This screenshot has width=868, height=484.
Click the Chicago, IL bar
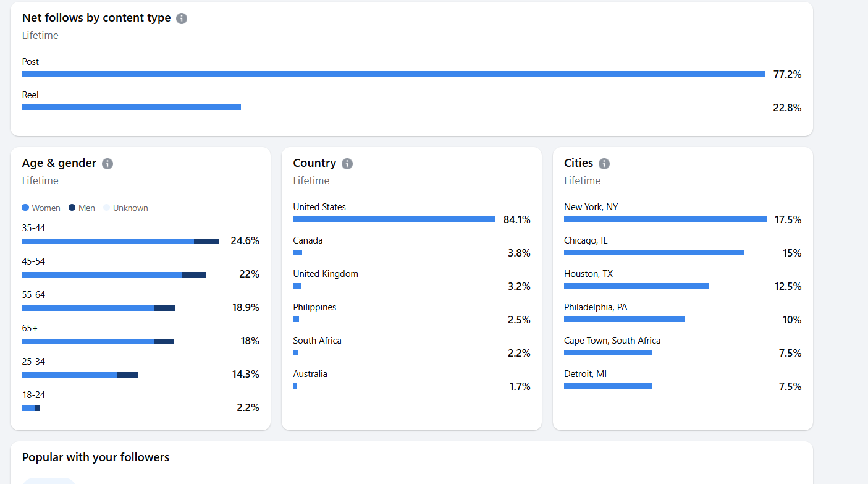pos(654,253)
